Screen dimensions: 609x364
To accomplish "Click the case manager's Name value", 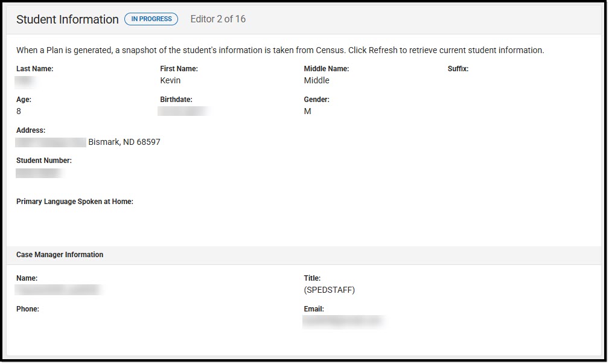I will coord(57,289).
